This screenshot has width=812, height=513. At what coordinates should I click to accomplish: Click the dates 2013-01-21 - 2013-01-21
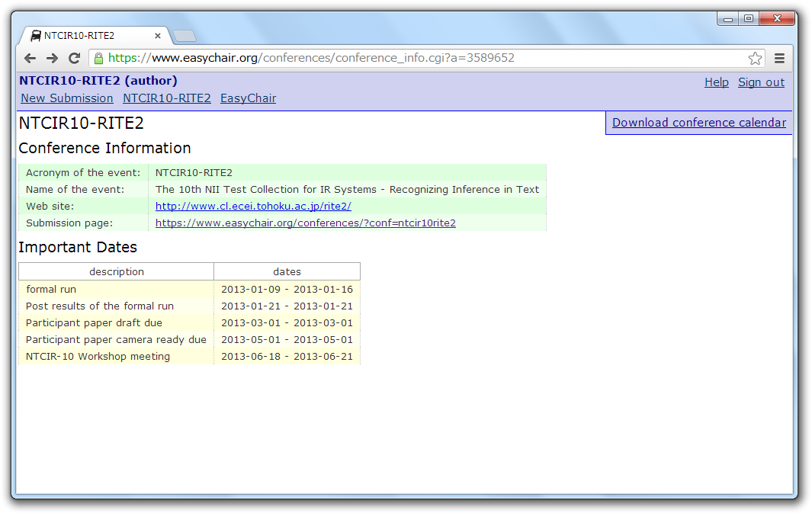(287, 306)
